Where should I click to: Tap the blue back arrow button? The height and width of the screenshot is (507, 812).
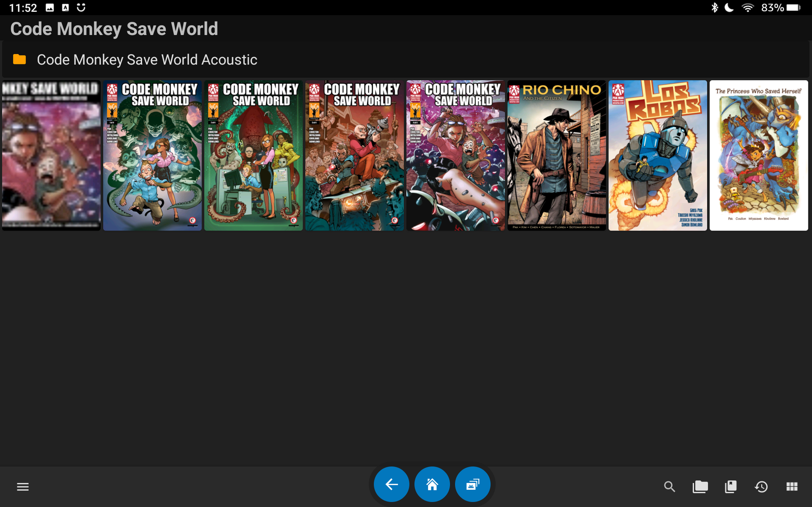391,484
